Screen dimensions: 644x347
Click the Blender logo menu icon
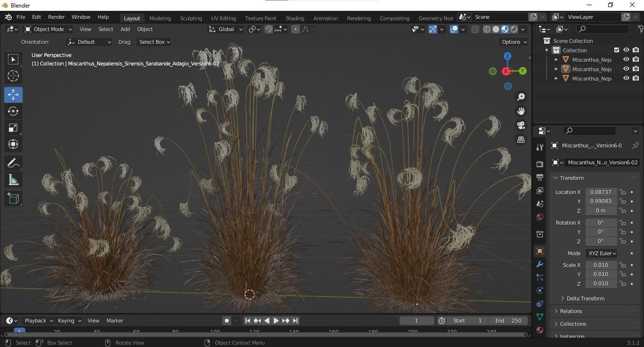[8, 17]
